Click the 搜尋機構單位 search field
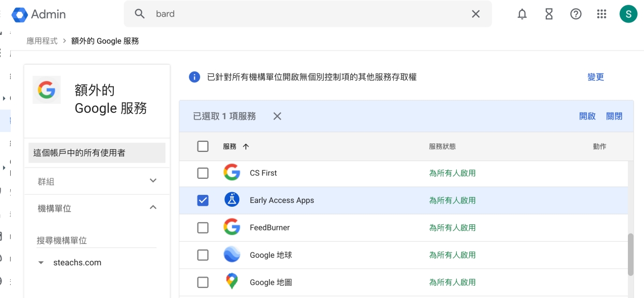This screenshot has width=644, height=298. tap(97, 241)
